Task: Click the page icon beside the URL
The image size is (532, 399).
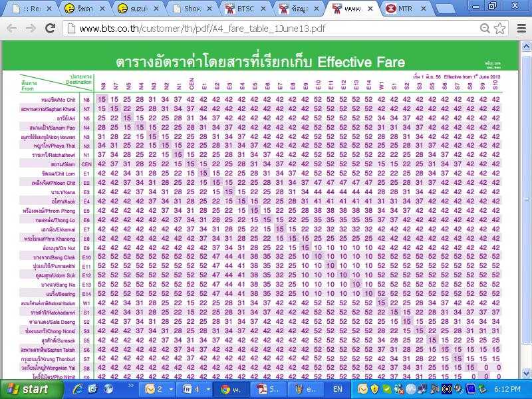Action: [x=71, y=28]
